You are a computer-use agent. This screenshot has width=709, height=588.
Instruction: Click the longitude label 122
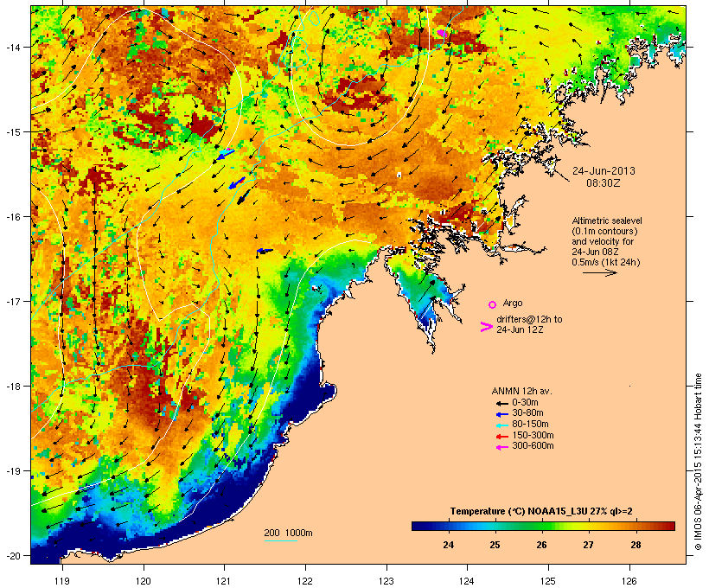(x=305, y=581)
